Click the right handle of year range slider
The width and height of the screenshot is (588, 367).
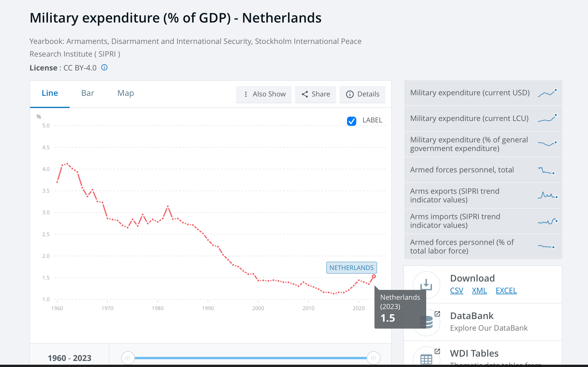coord(373,358)
